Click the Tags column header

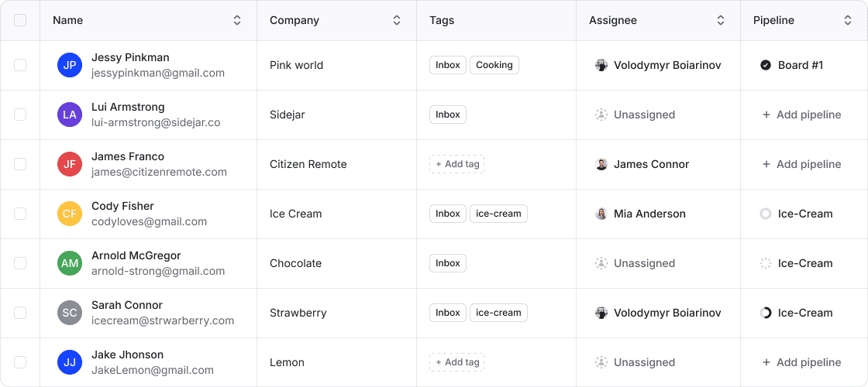(x=442, y=20)
